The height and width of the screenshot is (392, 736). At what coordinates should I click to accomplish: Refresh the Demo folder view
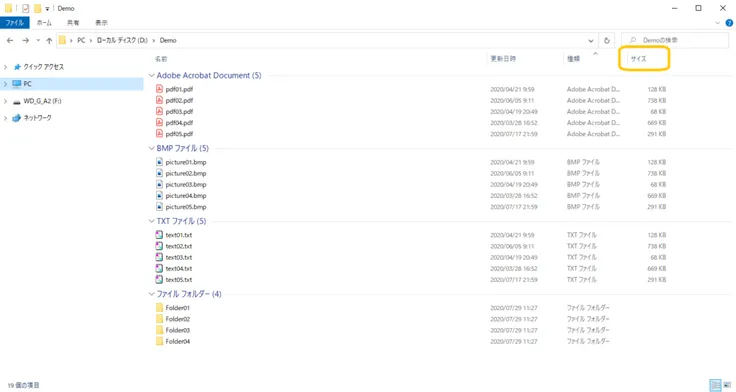tap(606, 40)
